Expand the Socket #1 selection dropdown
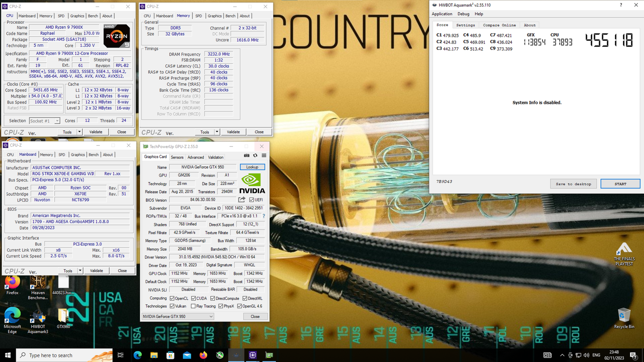Image resolution: width=644 pixels, height=362 pixels. 57,121
